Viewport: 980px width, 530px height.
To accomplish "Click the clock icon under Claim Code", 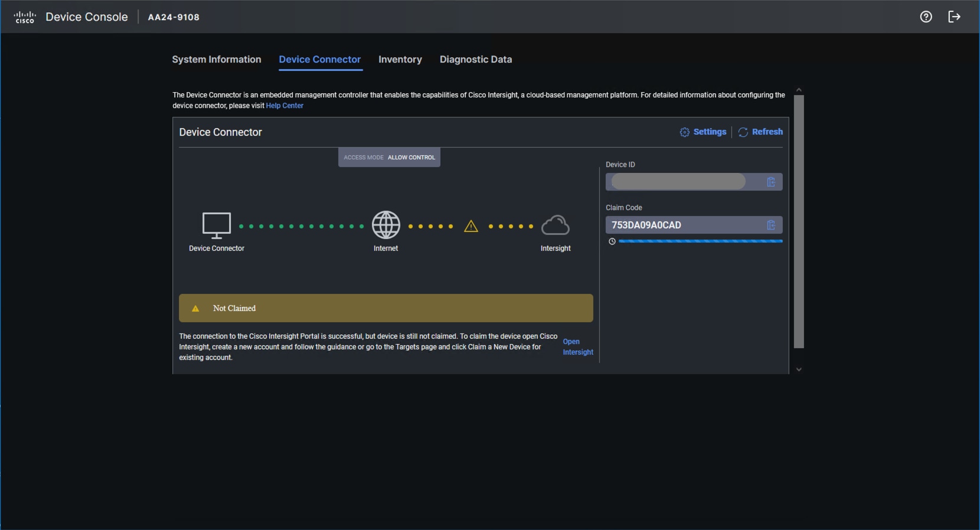I will 612,241.
